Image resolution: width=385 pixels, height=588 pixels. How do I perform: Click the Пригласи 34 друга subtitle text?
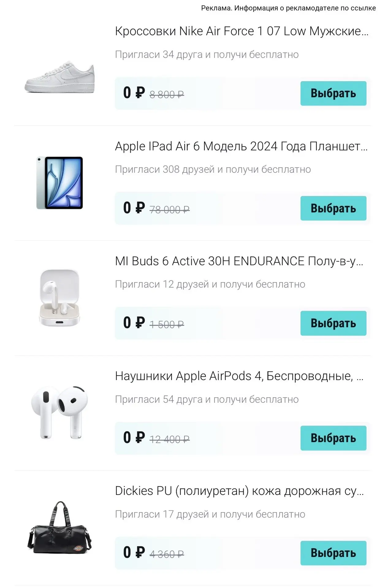pos(207,55)
